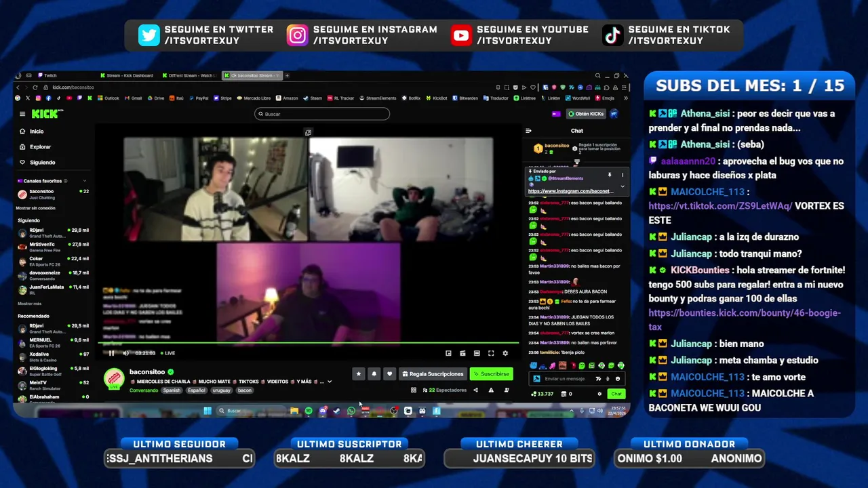Click Mostrar más under Siguiendo
868x488 pixels.
click(x=29, y=304)
